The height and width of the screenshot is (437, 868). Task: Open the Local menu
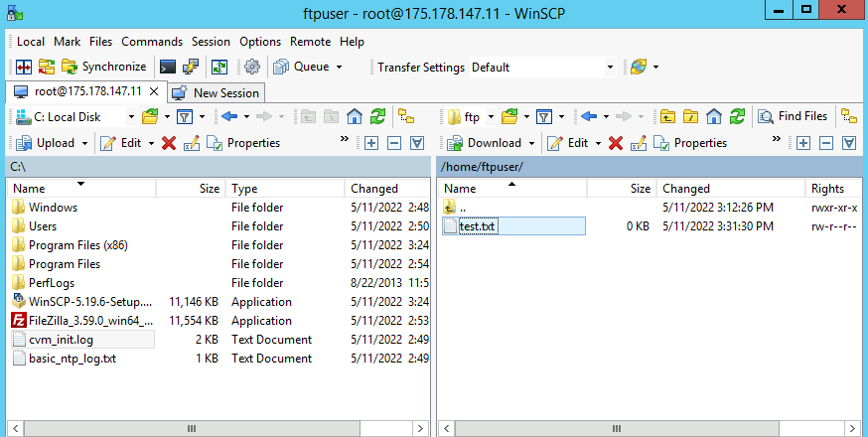[31, 42]
